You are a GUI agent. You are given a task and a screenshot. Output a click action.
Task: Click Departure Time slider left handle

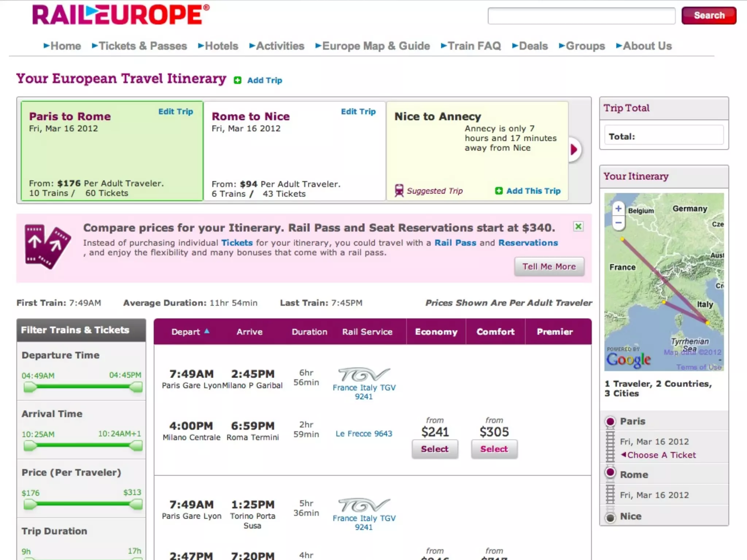(x=30, y=387)
